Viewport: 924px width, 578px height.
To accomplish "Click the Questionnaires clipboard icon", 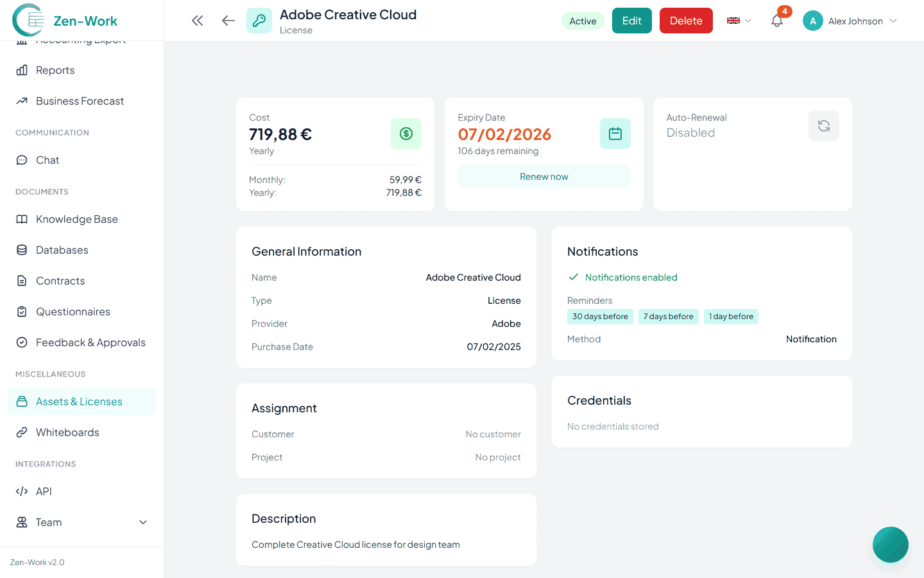I will [22, 311].
